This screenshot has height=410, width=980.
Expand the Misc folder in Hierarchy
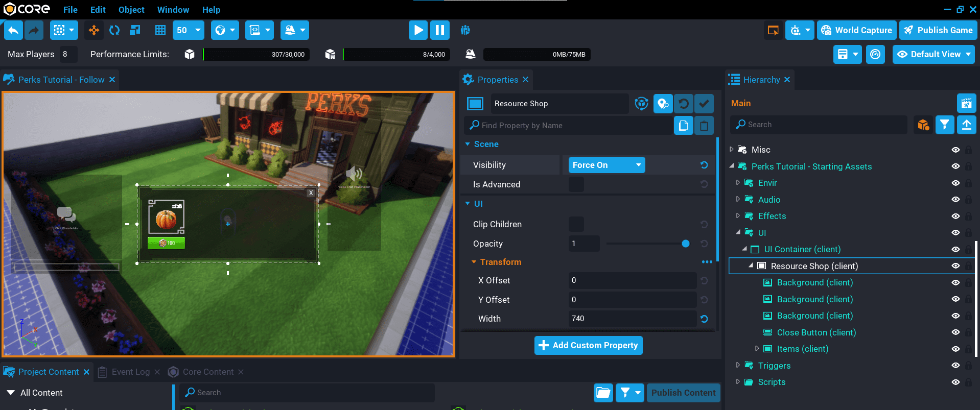pyautogui.click(x=732, y=150)
